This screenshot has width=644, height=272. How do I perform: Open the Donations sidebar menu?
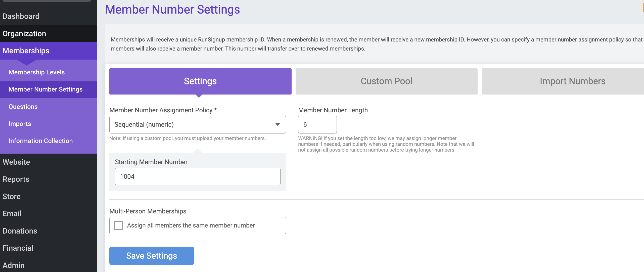tap(20, 231)
